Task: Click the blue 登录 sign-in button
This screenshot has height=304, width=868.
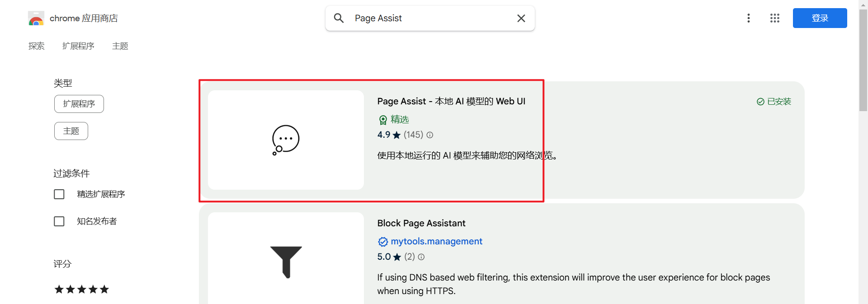Action: point(820,18)
